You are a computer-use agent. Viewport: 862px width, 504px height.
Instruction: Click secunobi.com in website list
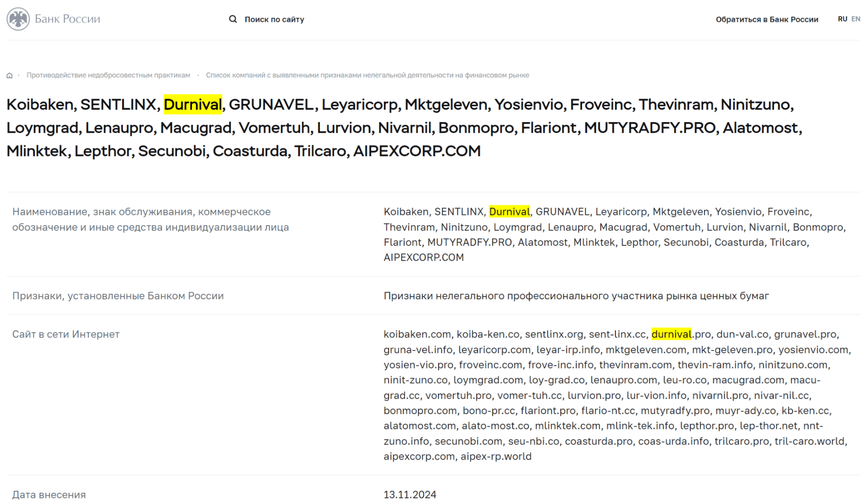pyautogui.click(x=468, y=441)
